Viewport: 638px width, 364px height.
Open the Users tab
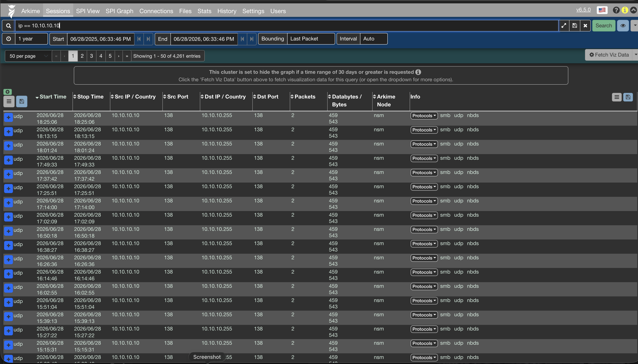pyautogui.click(x=278, y=11)
